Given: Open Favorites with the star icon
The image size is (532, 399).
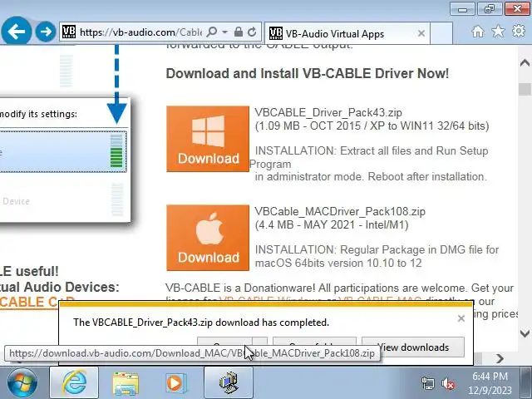Looking at the screenshot, I should (498, 32).
